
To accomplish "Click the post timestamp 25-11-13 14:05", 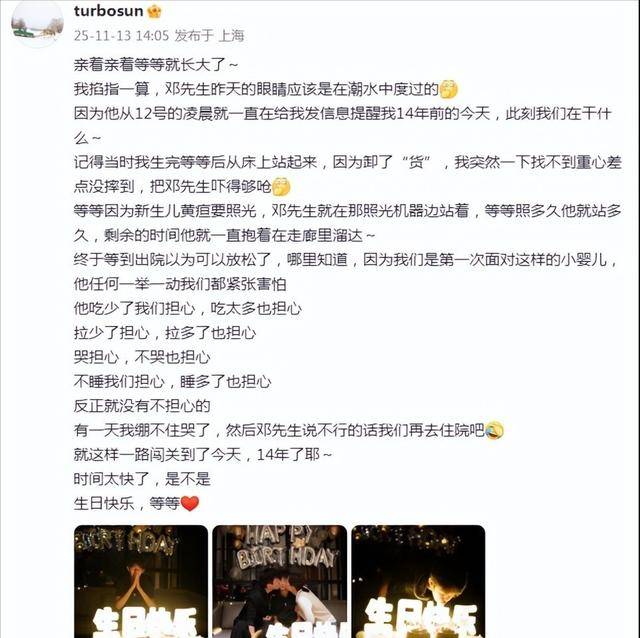I will coord(121,36).
